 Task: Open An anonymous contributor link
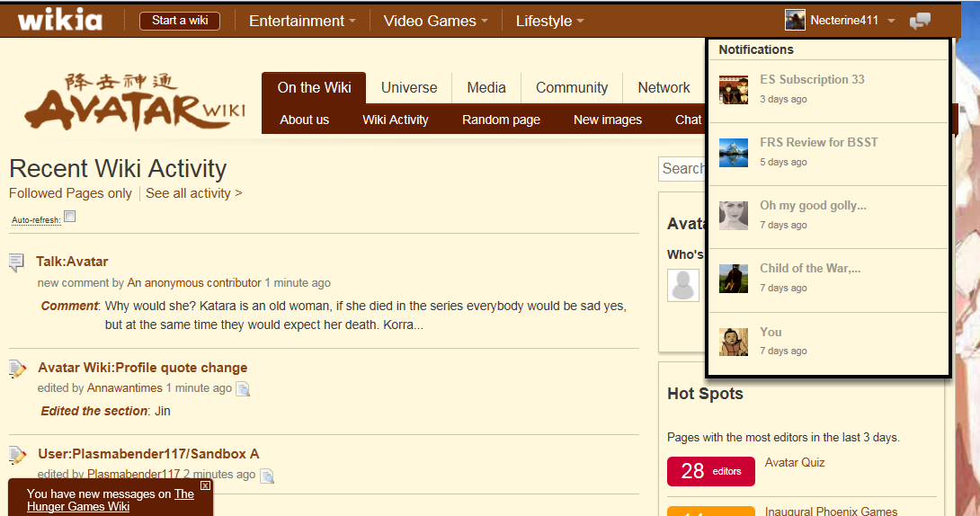193,283
